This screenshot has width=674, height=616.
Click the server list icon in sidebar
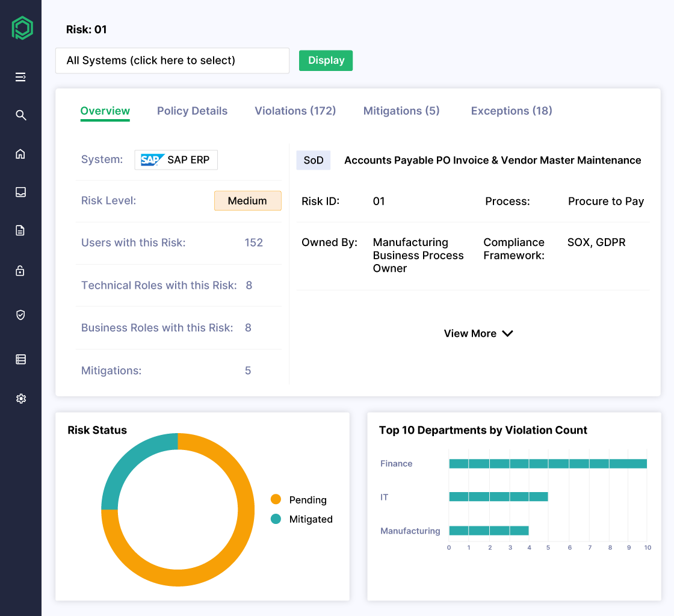pos(20,359)
